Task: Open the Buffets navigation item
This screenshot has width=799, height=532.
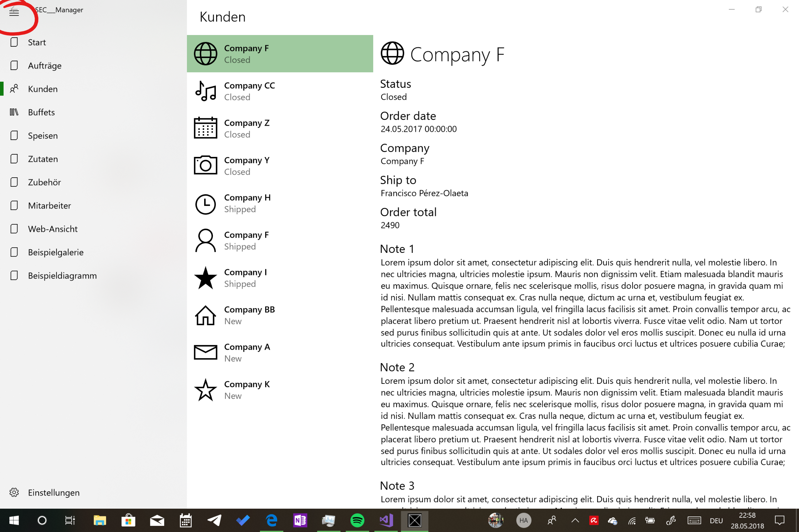Action: coord(41,112)
